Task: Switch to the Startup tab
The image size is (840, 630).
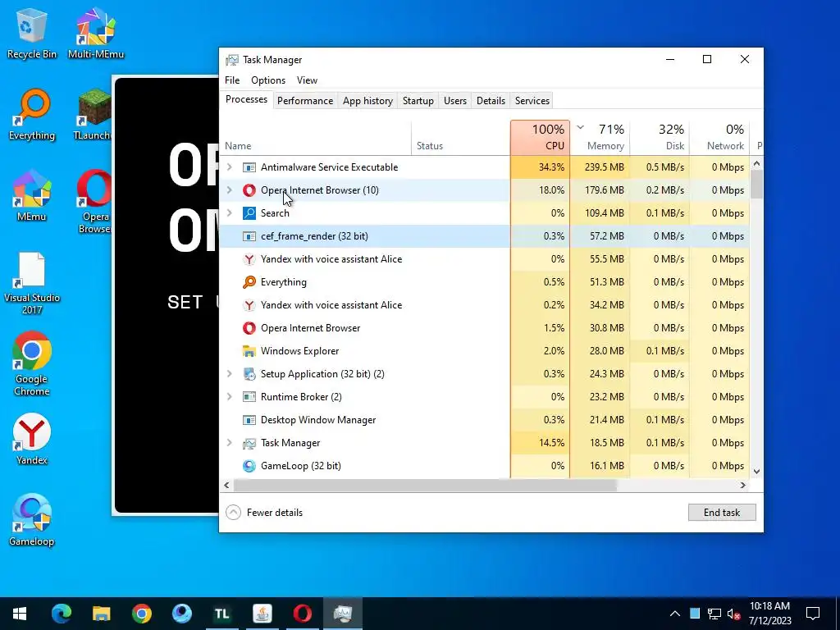Action: [418, 101]
